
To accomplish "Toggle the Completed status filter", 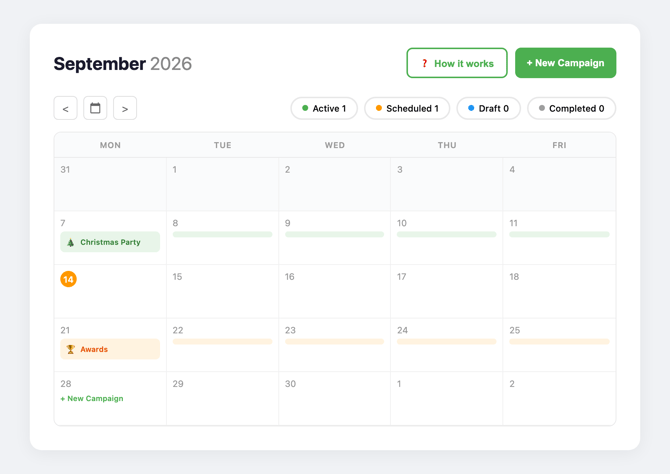I will click(571, 109).
